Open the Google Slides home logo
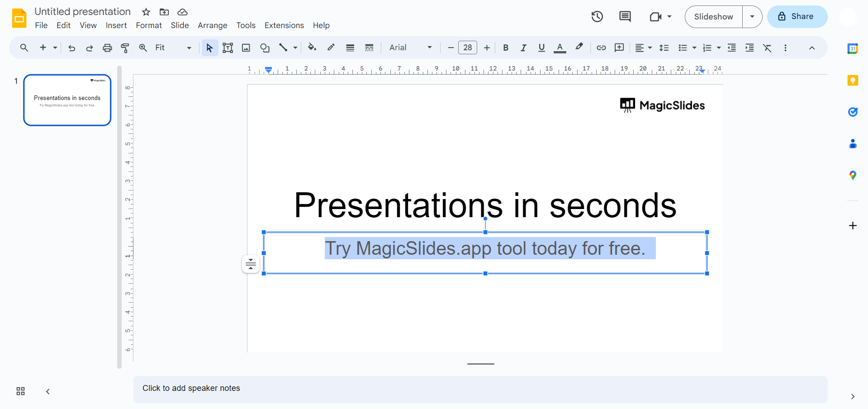The height and width of the screenshot is (409, 868). (19, 18)
